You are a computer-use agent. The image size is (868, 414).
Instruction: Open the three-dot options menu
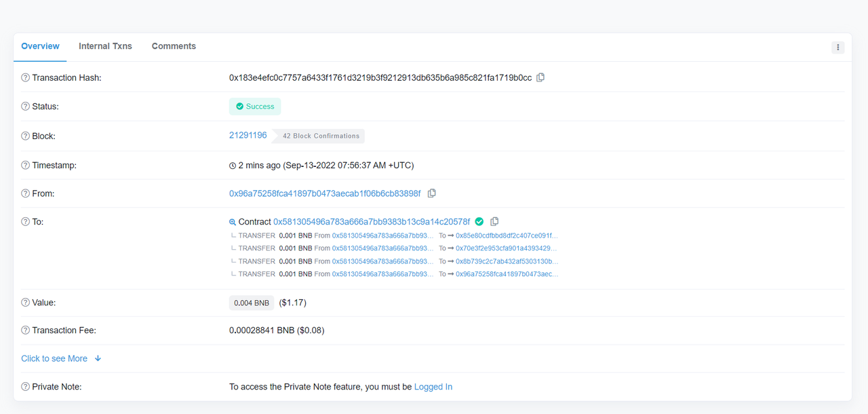pos(838,48)
